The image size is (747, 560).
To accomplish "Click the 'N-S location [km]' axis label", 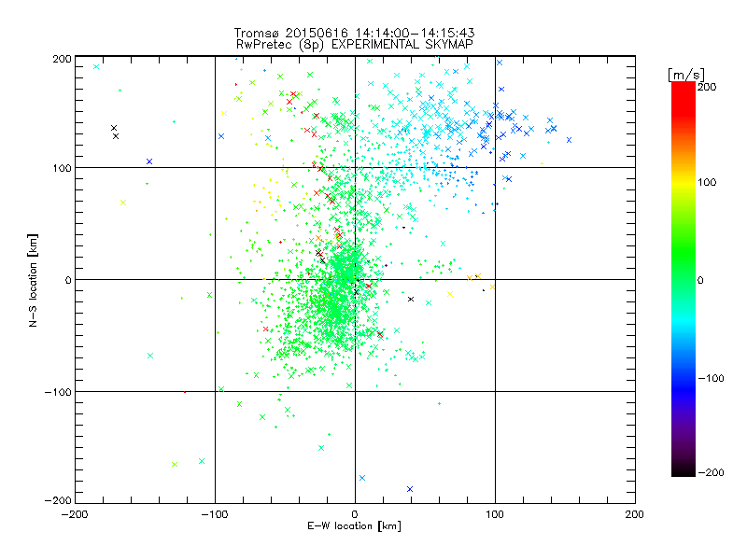I will [x=33, y=280].
